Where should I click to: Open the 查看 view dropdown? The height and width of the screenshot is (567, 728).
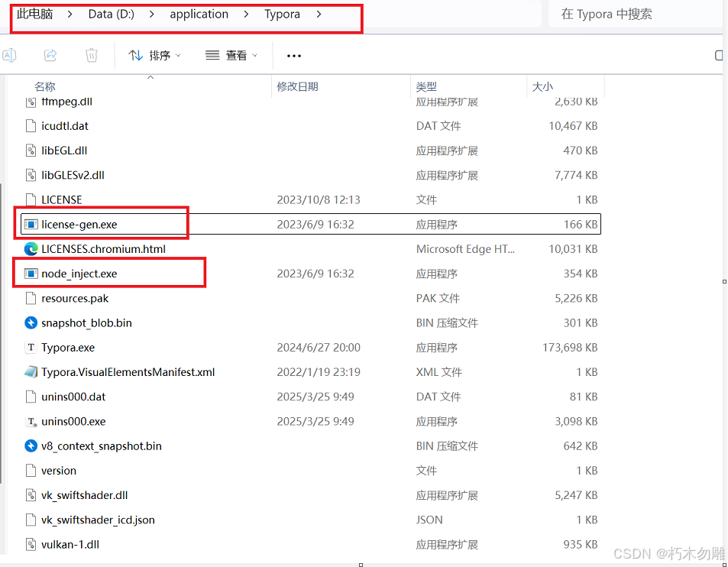click(x=231, y=56)
